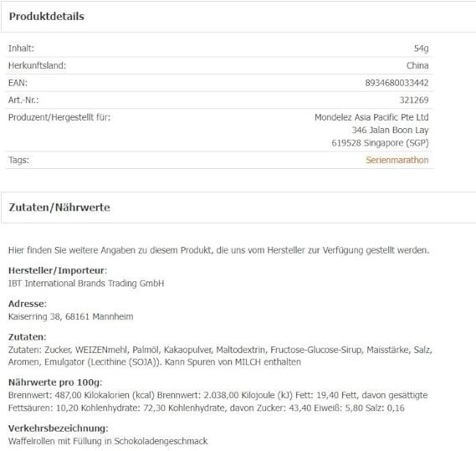The height and width of the screenshot is (451, 476).
Task: Click the 346 Jalan Boon Lay address line
Action: (x=390, y=130)
